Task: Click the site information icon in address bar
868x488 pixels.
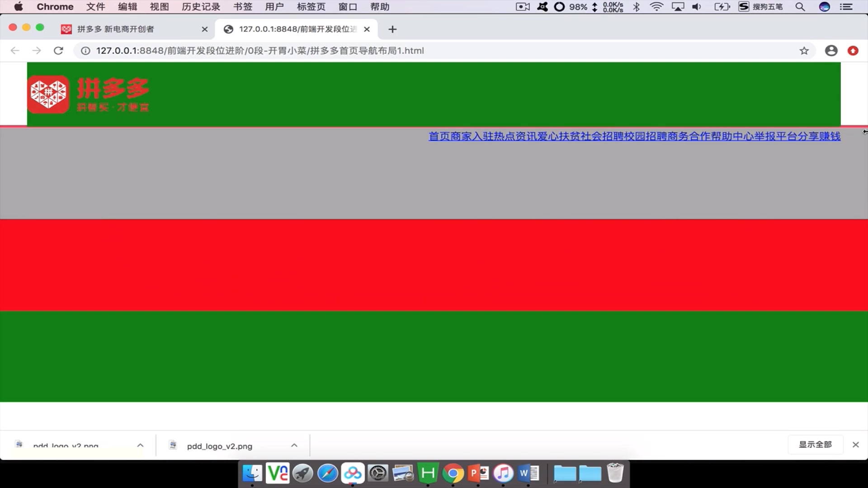Action: pos(85,51)
